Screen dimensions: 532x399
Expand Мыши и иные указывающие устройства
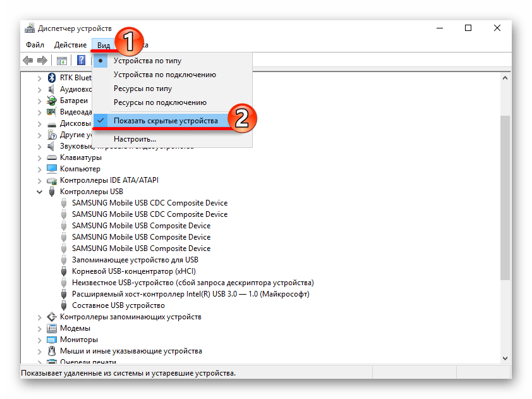click(39, 352)
